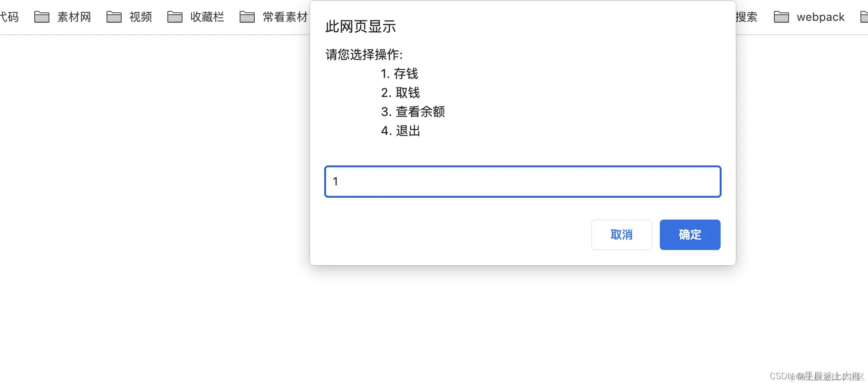
Task: Open the 视频 folder icon
Action: pos(114,16)
